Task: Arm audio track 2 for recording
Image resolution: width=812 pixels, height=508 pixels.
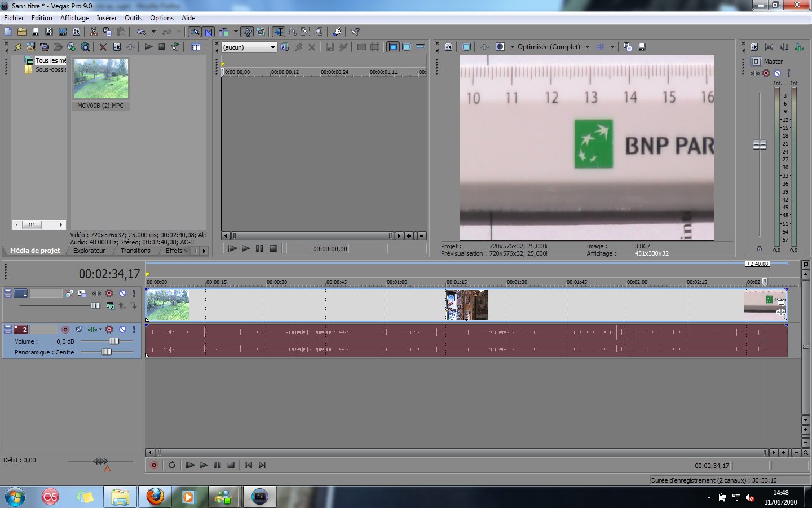Action: pos(65,329)
